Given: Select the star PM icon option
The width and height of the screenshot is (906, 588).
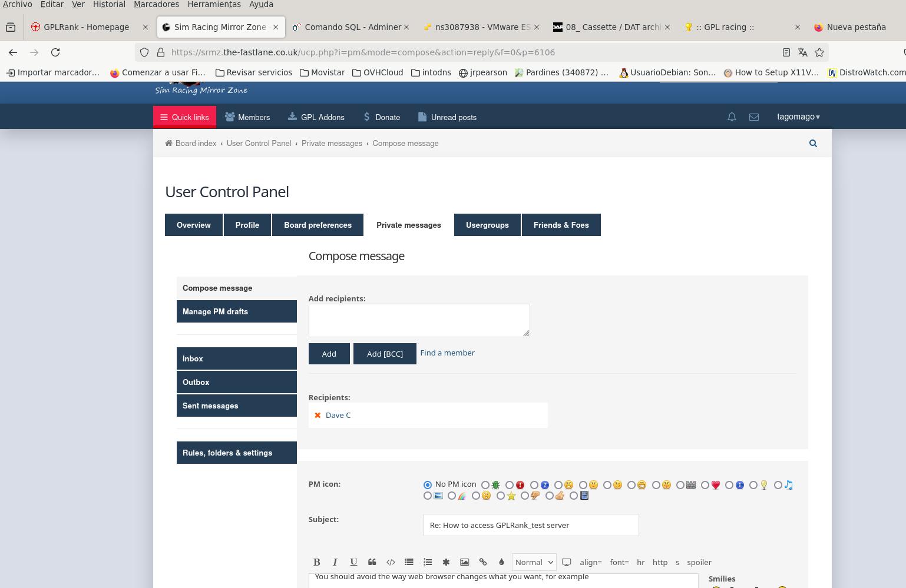Looking at the screenshot, I should (501, 496).
